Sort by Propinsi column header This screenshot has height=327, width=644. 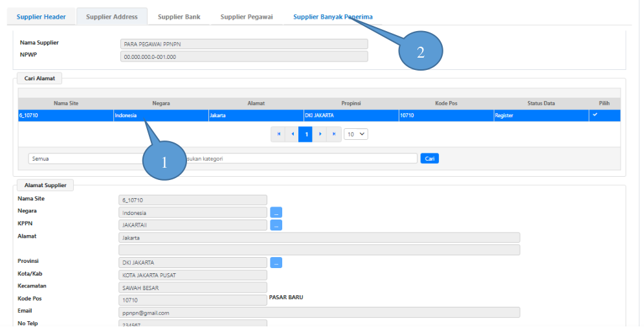(351, 104)
